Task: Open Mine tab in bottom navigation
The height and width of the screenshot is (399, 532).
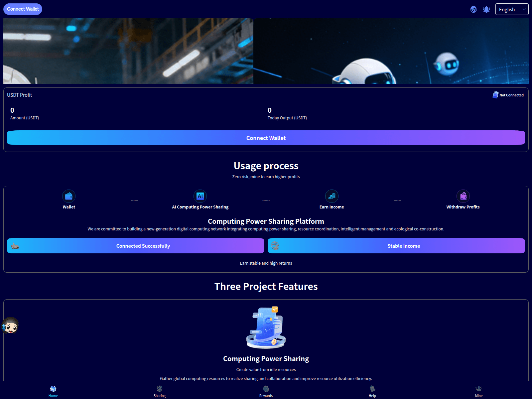Action: click(479, 391)
